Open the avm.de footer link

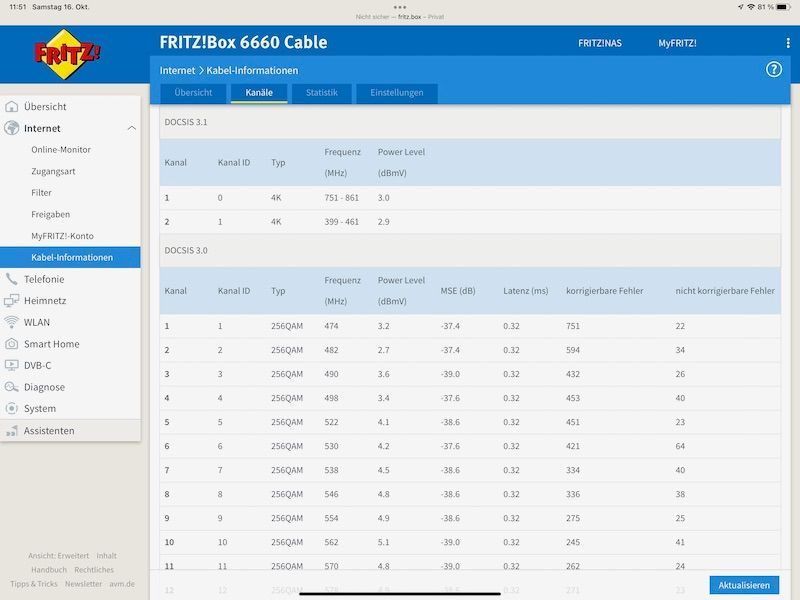click(122, 584)
